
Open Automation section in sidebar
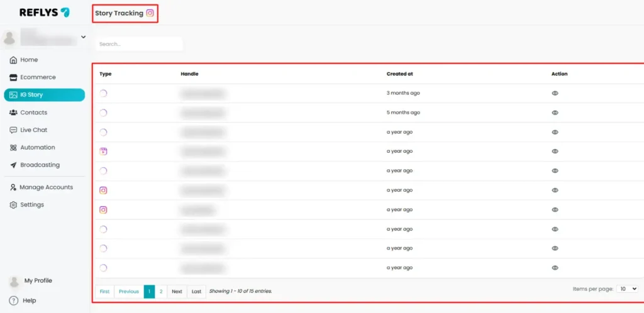click(37, 148)
